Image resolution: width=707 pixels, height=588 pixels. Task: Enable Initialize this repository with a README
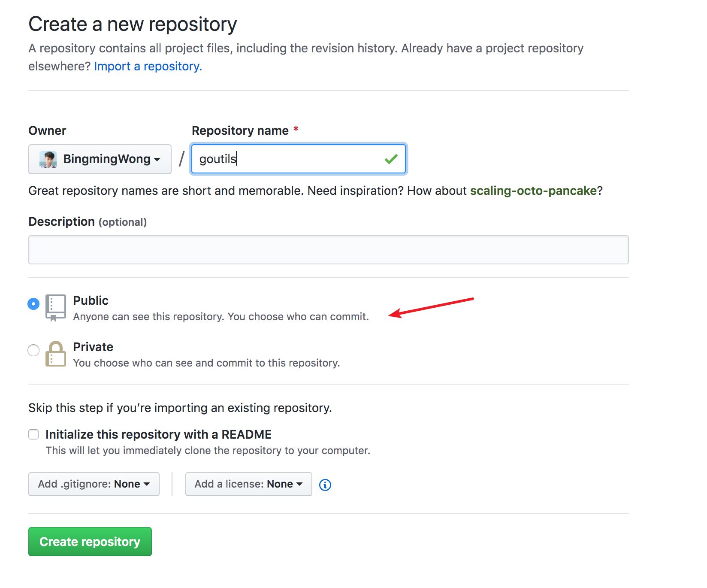pyautogui.click(x=33, y=434)
